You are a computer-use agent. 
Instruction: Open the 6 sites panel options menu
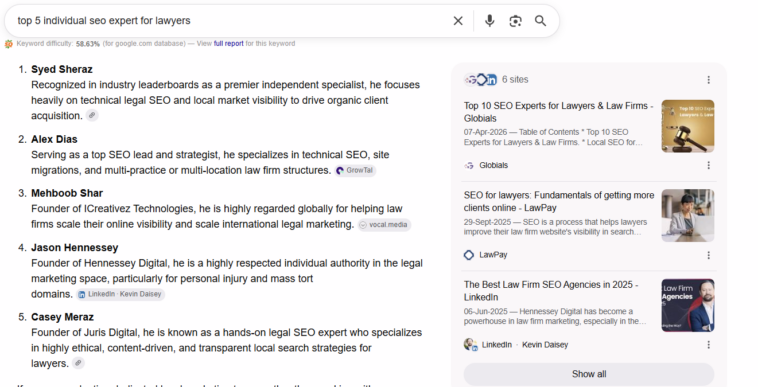coord(708,80)
